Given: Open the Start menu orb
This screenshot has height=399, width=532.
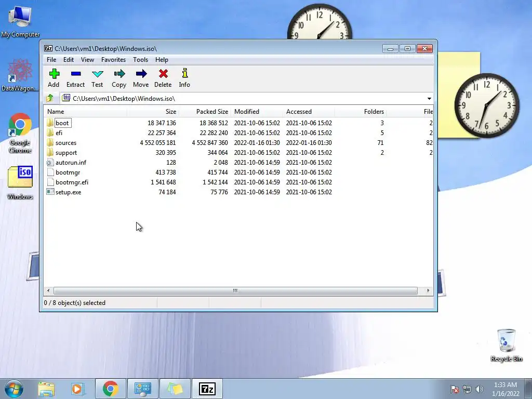Looking at the screenshot, I should coord(14,389).
